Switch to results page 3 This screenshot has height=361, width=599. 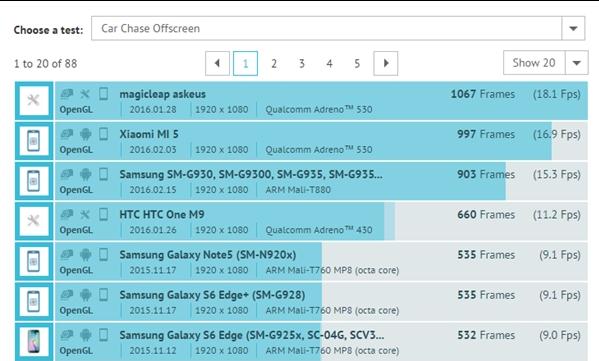click(x=302, y=63)
